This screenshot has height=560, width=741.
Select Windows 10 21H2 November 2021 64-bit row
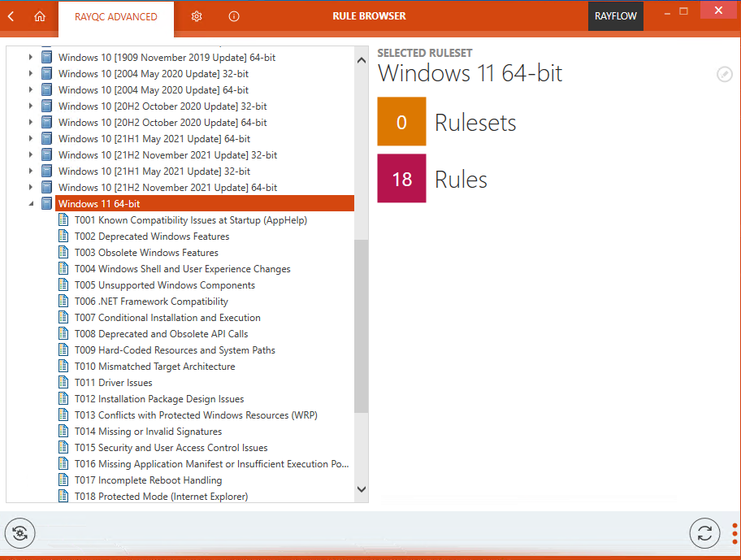pos(167,188)
